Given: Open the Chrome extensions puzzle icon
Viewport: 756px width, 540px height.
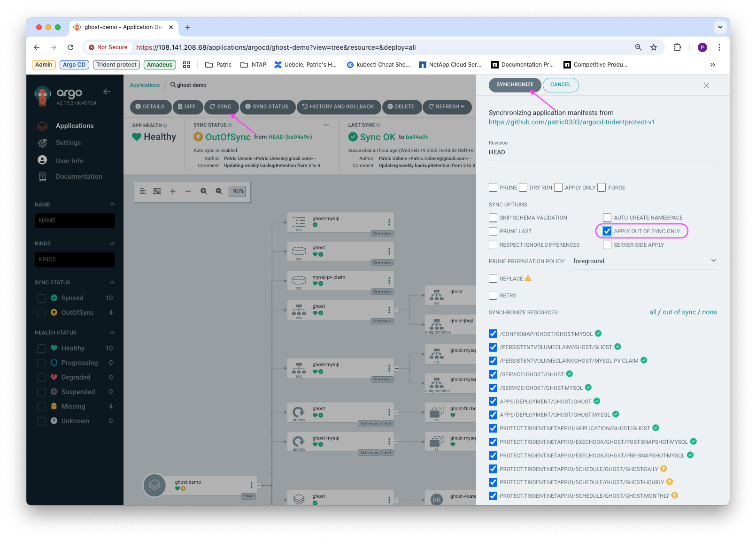Looking at the screenshot, I should pos(677,47).
